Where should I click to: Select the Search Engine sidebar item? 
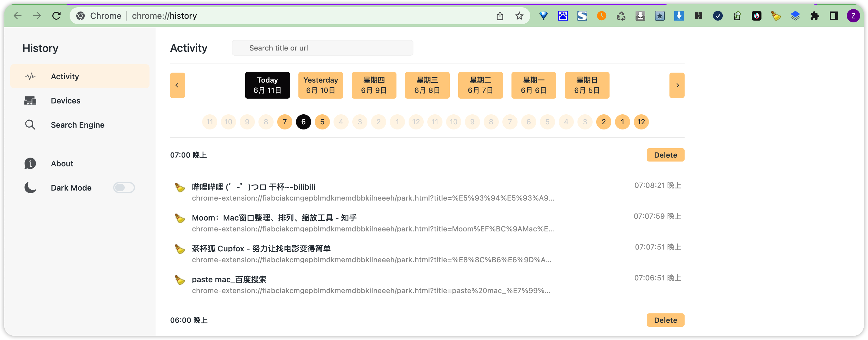pos(77,125)
